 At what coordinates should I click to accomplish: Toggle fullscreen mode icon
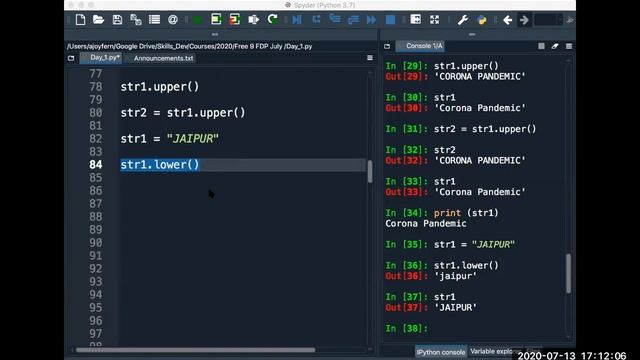coord(434,20)
